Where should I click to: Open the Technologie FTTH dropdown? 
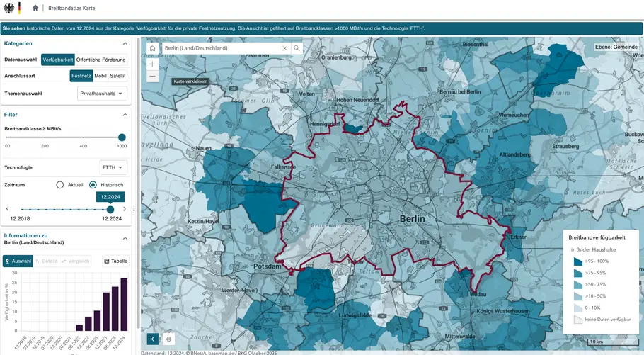click(113, 167)
